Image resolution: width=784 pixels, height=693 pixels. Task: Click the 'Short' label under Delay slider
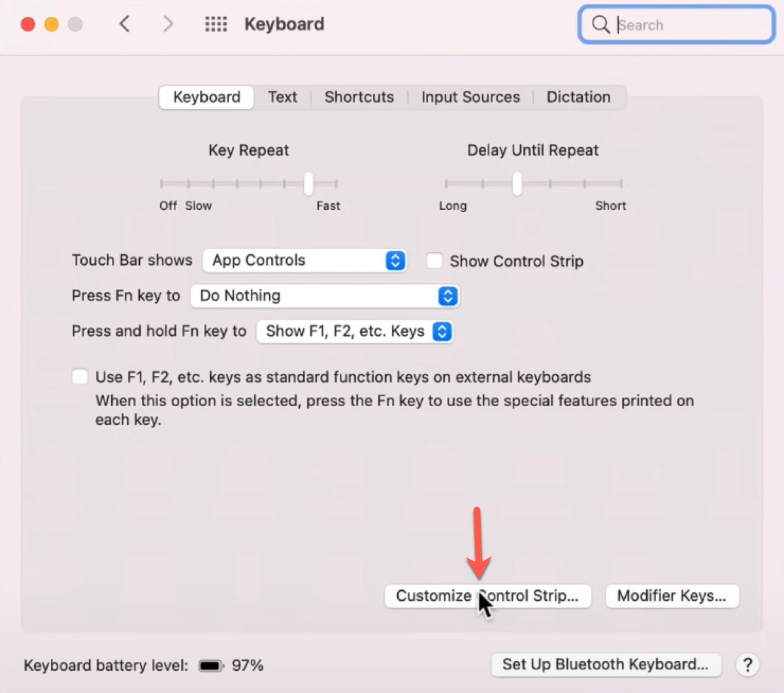(610, 206)
